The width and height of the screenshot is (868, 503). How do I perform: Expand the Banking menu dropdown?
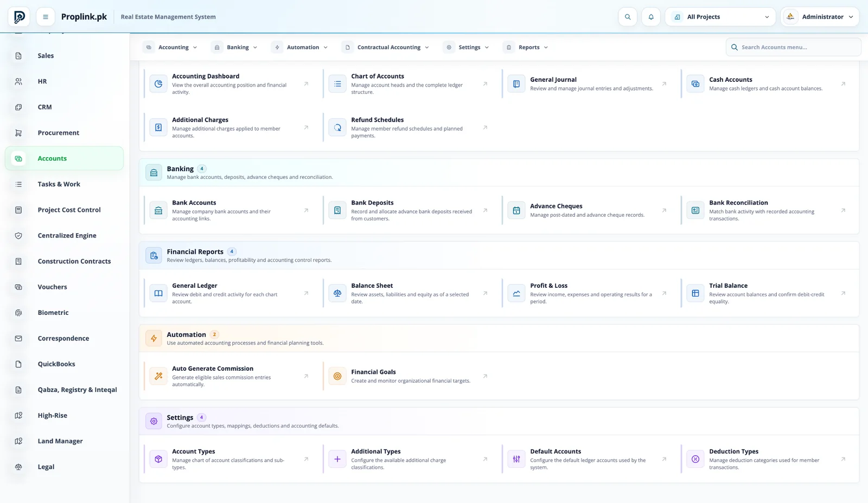235,47
